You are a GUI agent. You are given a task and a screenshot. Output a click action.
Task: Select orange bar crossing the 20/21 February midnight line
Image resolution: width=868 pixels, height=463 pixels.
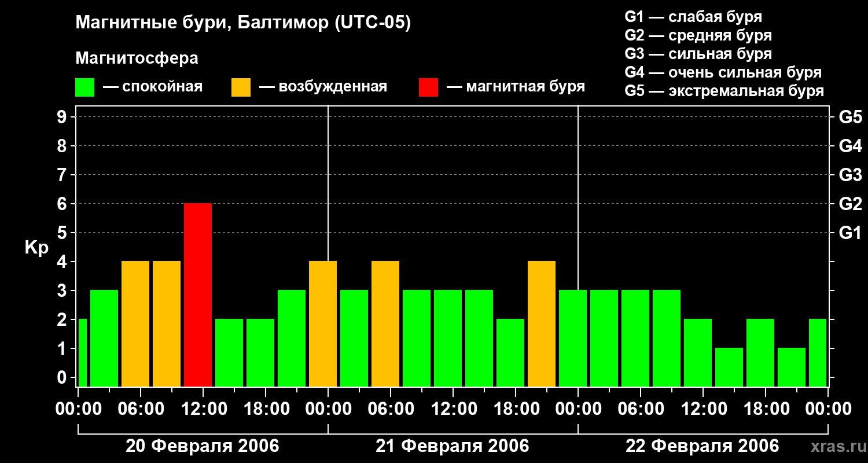(x=323, y=324)
